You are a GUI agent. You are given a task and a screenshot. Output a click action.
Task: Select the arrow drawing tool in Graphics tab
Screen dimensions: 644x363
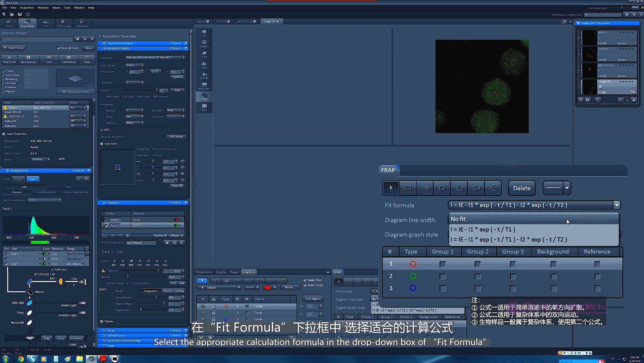[x=248, y=281]
